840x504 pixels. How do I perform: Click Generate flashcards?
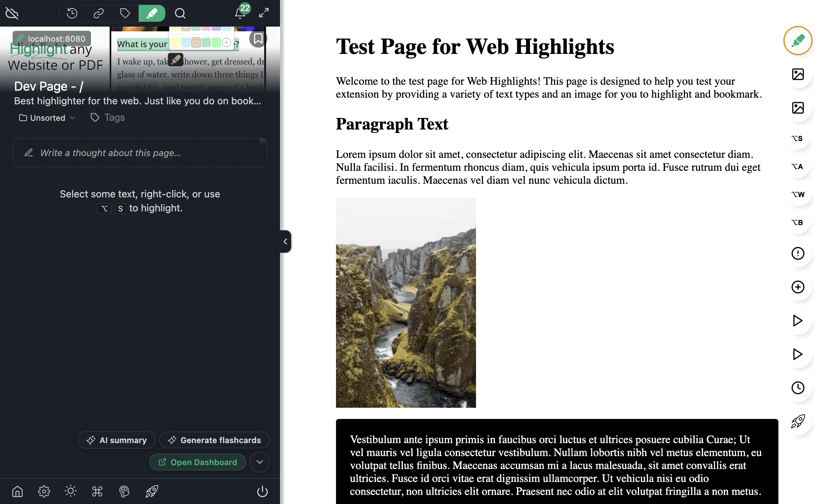(215, 440)
